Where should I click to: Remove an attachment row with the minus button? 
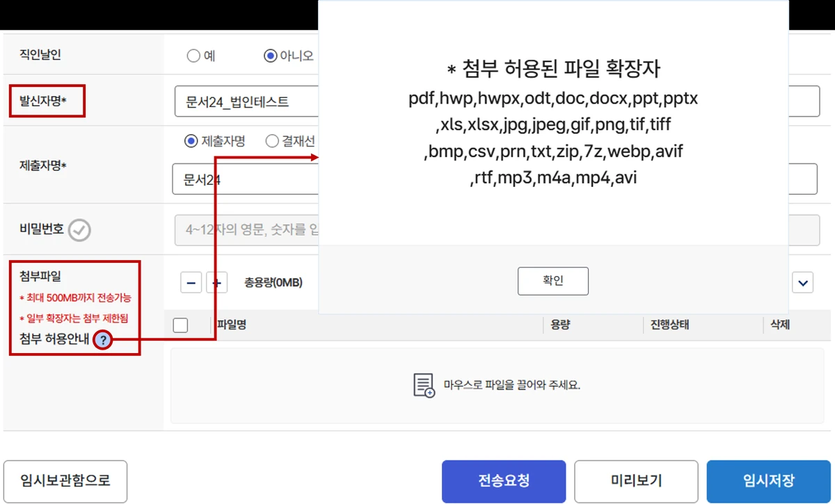click(191, 282)
